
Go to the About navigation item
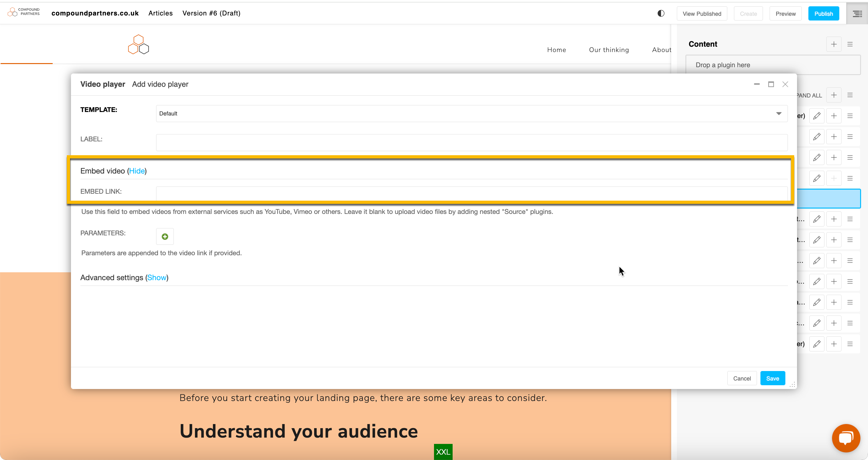661,50
